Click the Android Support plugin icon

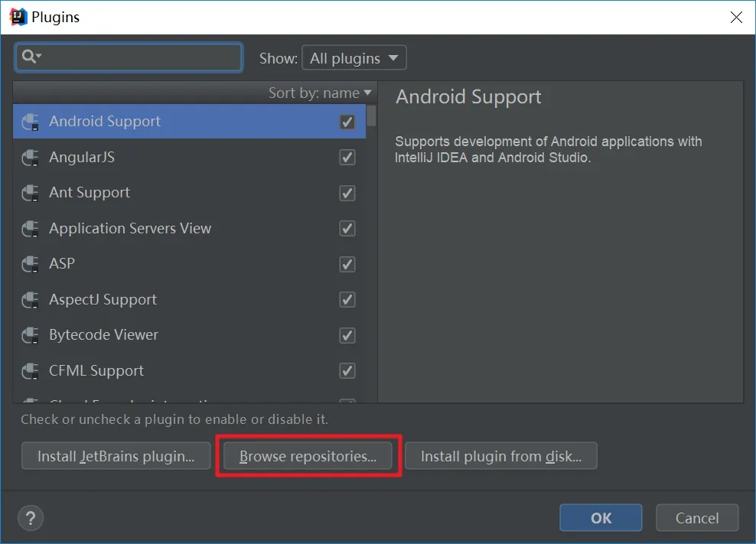31,122
